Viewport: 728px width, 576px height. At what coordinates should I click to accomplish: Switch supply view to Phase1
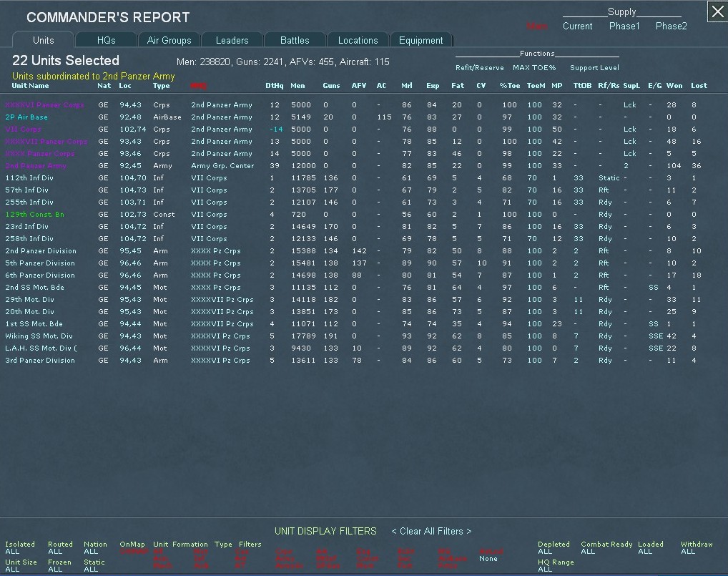(x=624, y=26)
